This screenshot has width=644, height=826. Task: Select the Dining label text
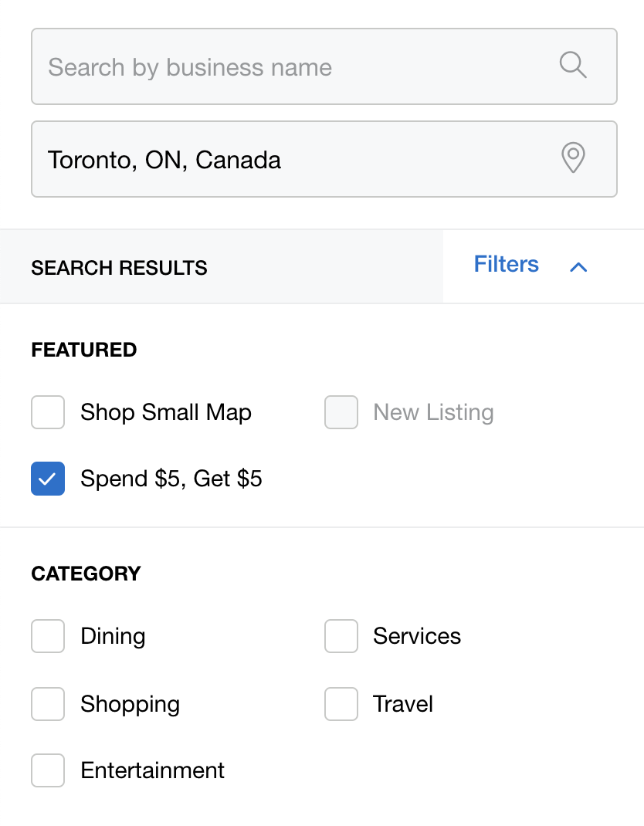pyautogui.click(x=113, y=636)
